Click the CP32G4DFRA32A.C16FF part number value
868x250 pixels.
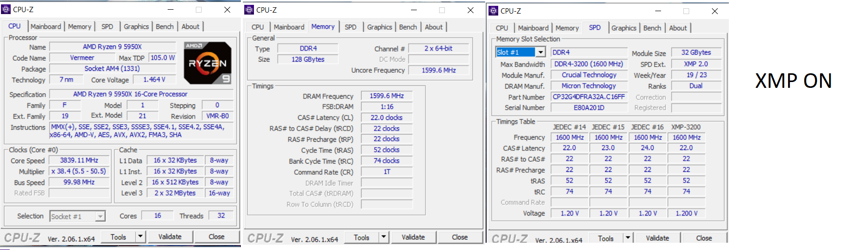[x=589, y=97]
